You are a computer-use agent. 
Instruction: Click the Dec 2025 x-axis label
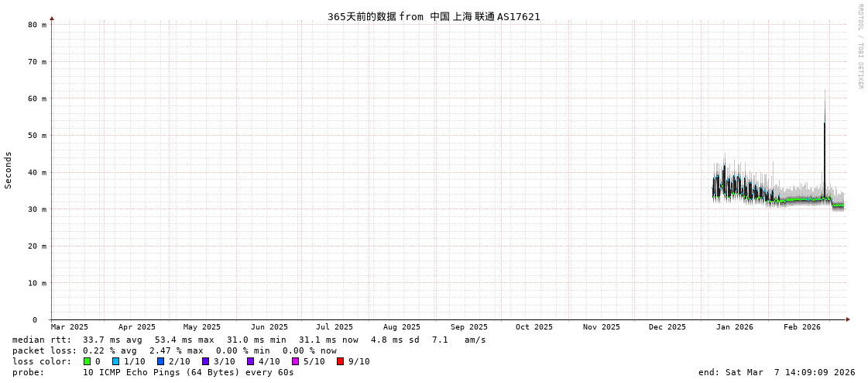tap(667, 327)
